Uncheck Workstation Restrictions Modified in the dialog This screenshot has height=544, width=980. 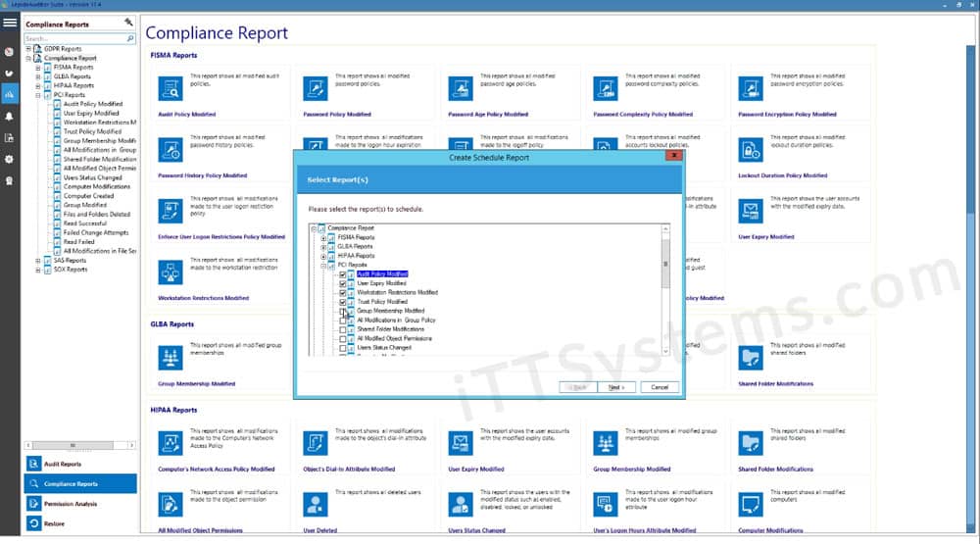pyautogui.click(x=342, y=293)
